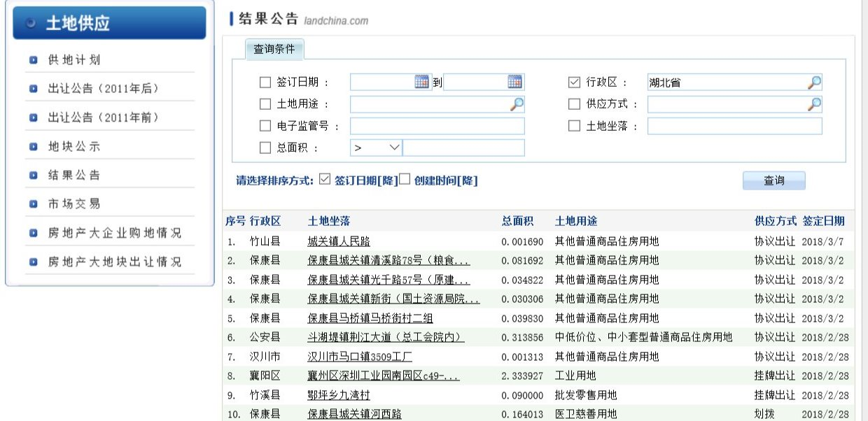Open 出让公告（2011年后） in sidebar
Screen dimensions: 868x421
tap(104, 89)
